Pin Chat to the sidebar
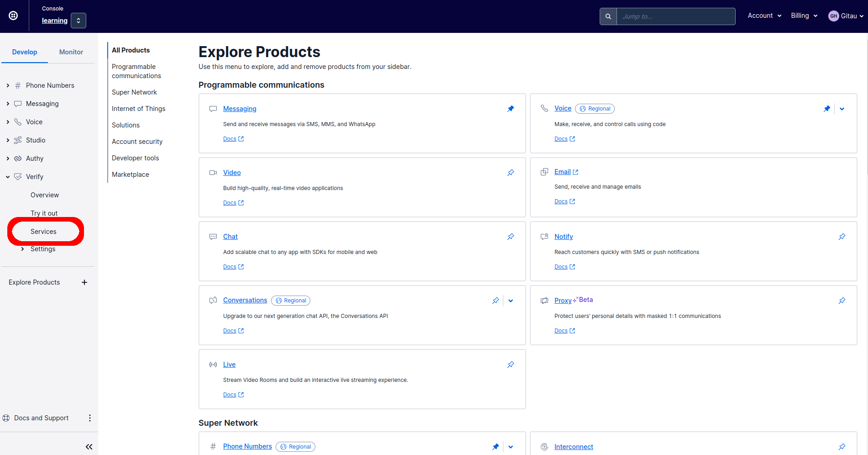The width and height of the screenshot is (868, 455). (511, 237)
